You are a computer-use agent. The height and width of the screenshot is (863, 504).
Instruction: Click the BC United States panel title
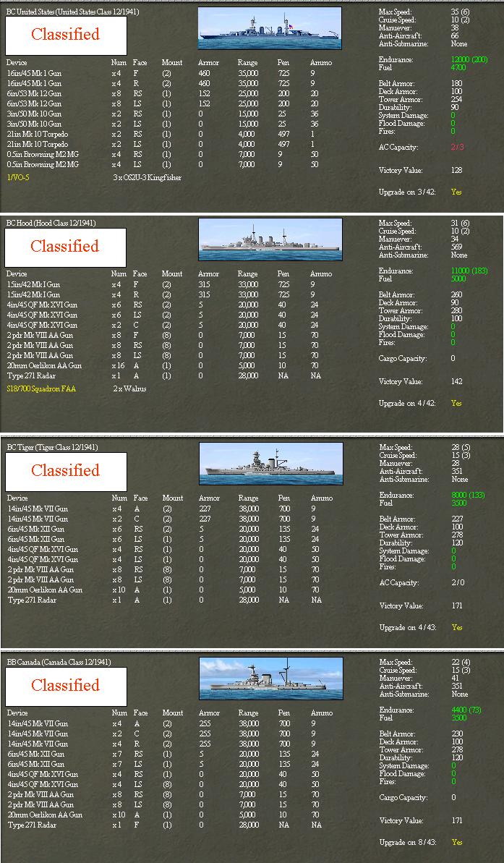(x=72, y=11)
